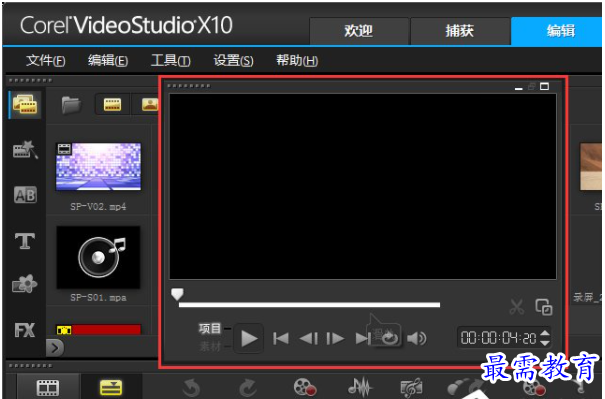
Task: Click the undo arrow
Action: coord(192,387)
